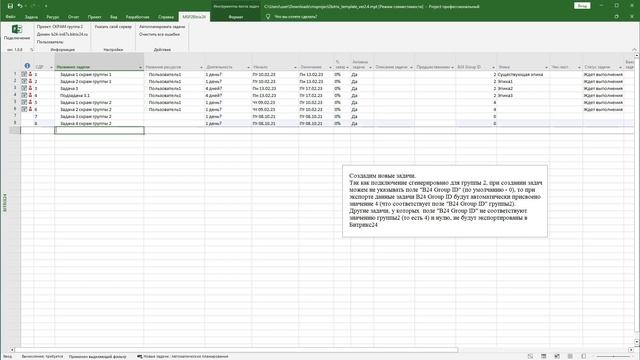Open the resource names column filter dropdown

201,67
